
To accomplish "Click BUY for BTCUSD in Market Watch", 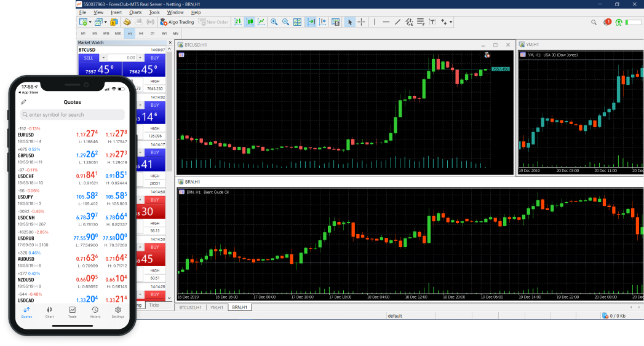I will click(155, 58).
